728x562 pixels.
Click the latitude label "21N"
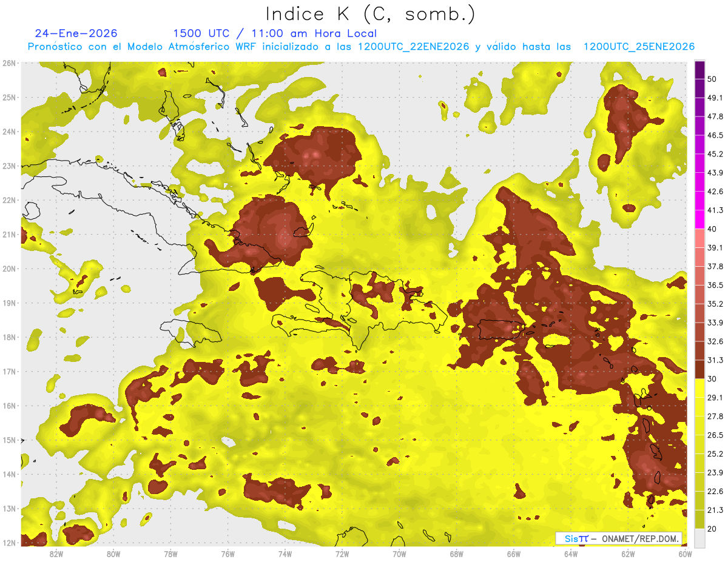coord(9,234)
